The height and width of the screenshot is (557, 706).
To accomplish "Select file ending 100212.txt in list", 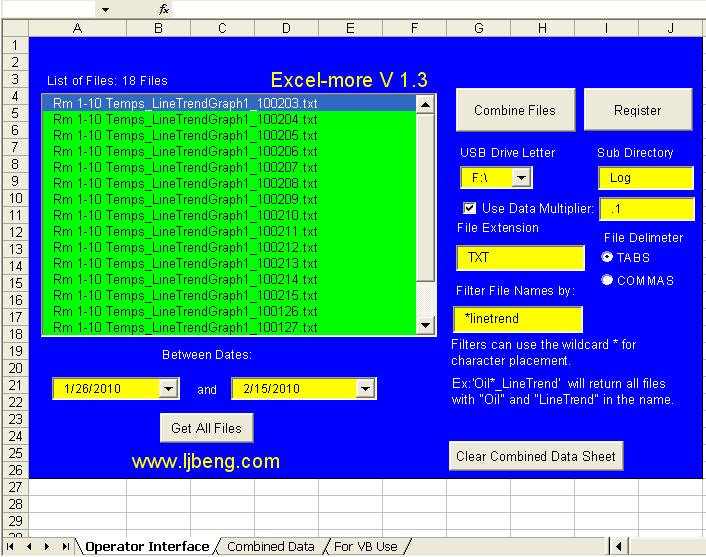I will pyautogui.click(x=229, y=247).
